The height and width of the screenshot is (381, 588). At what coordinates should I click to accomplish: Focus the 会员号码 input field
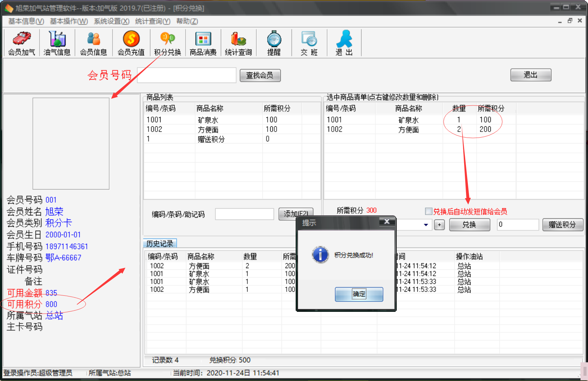point(187,75)
